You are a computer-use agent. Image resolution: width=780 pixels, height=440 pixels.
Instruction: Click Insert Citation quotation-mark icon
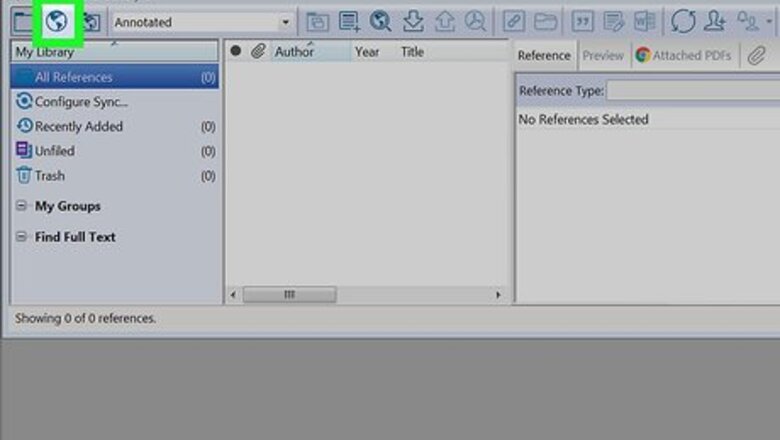pyautogui.click(x=582, y=22)
